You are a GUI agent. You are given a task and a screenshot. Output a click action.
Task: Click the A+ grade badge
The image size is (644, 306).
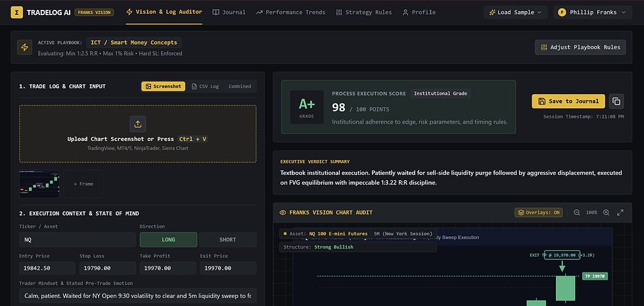pyautogui.click(x=306, y=107)
